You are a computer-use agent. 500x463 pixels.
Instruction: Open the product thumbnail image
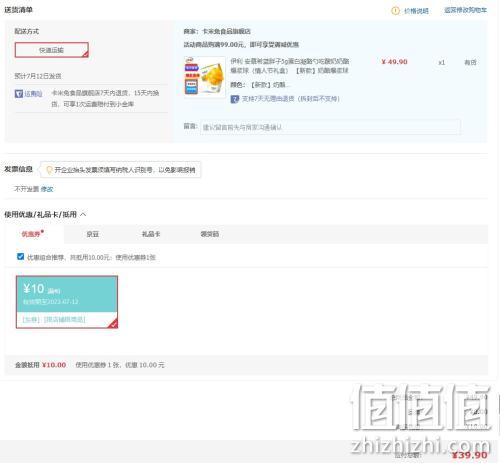(x=205, y=77)
